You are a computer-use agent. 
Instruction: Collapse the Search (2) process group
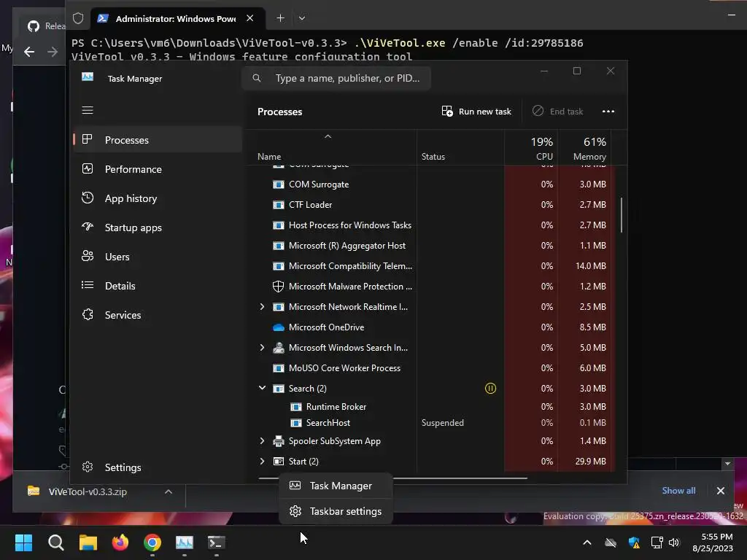[x=262, y=388]
